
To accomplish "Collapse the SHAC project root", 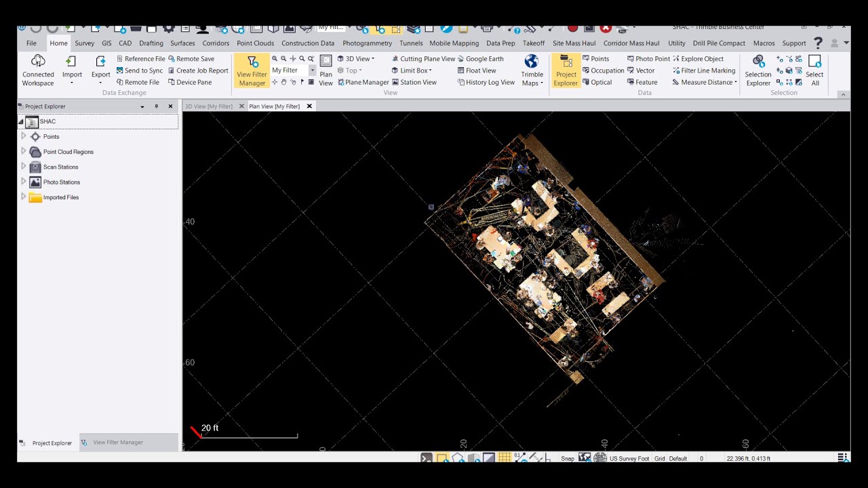I will tap(21, 122).
